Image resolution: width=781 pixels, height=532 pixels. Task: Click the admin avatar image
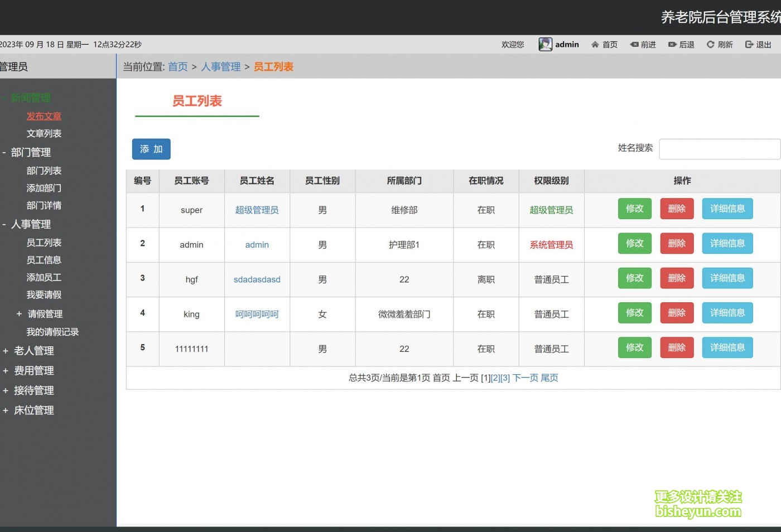pyautogui.click(x=545, y=45)
